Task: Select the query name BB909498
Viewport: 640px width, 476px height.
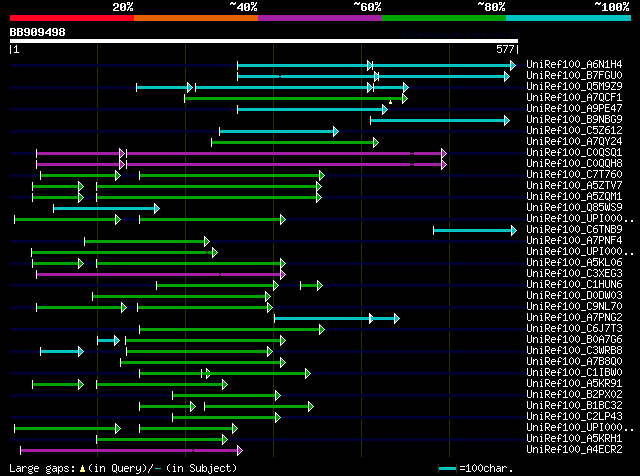Action: 38,32
